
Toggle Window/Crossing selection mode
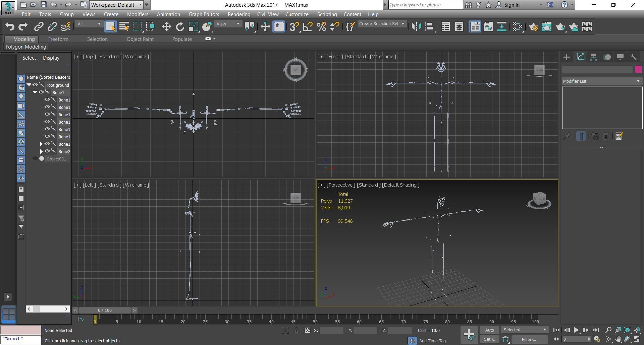click(x=150, y=27)
